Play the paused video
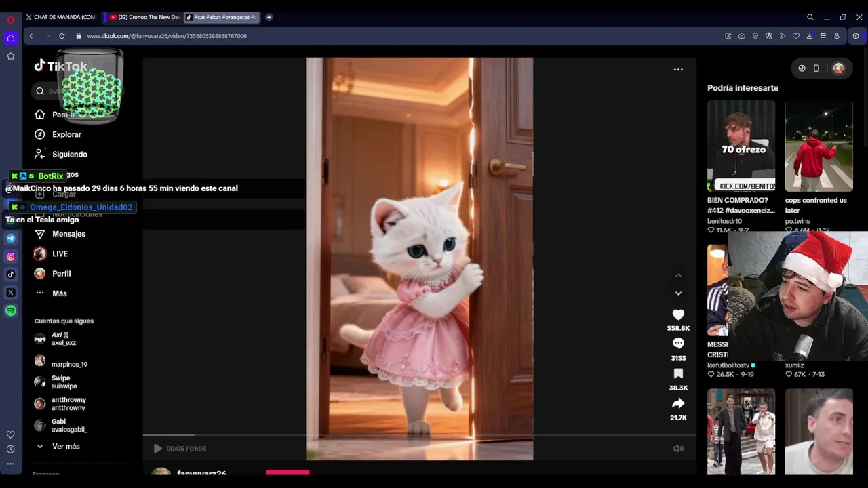Viewport: 868px width, 488px height. tap(157, 449)
